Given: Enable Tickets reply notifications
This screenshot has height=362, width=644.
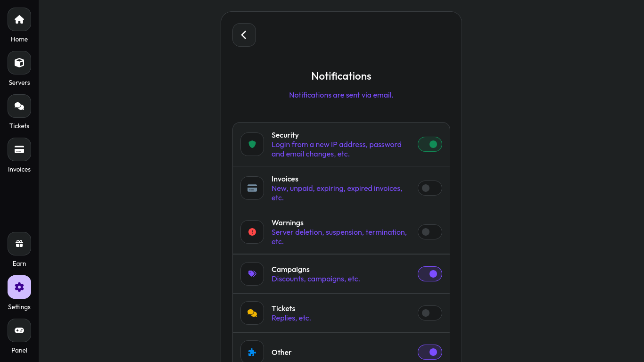Looking at the screenshot, I should pos(429,313).
